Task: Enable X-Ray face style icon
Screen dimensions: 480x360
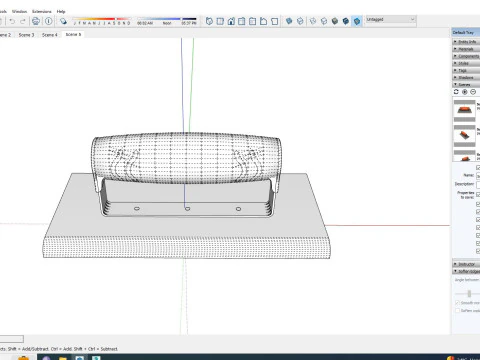Action: click(x=289, y=21)
